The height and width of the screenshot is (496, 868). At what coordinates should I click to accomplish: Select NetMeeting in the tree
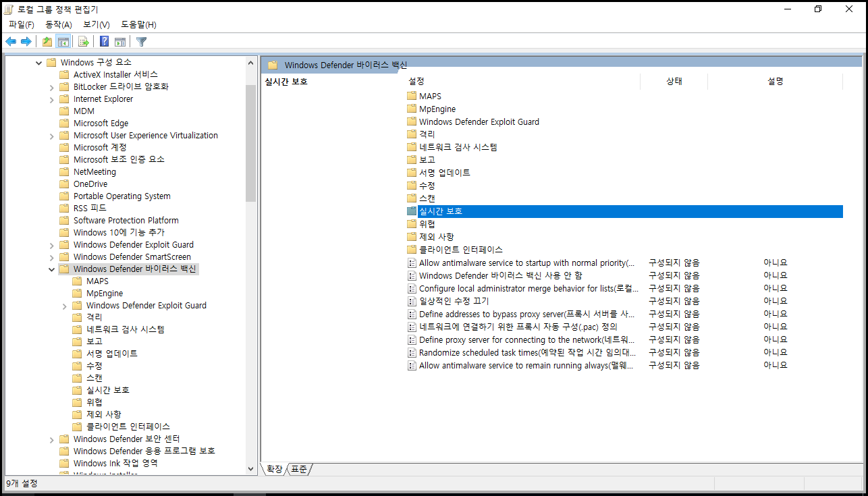(x=94, y=172)
